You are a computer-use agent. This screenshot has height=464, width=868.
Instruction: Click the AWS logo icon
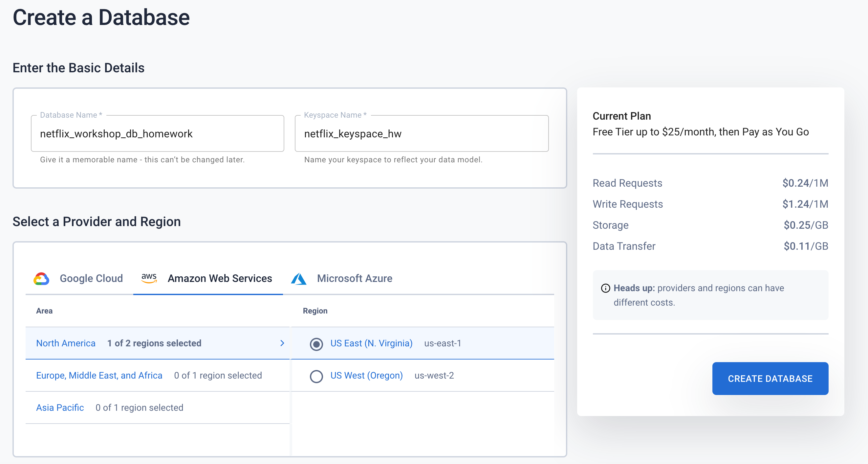point(149,278)
